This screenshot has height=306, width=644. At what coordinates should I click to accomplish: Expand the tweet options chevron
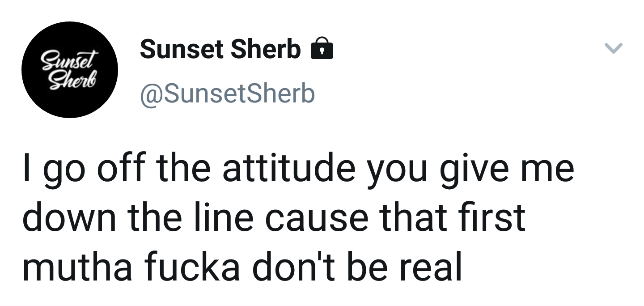613,48
